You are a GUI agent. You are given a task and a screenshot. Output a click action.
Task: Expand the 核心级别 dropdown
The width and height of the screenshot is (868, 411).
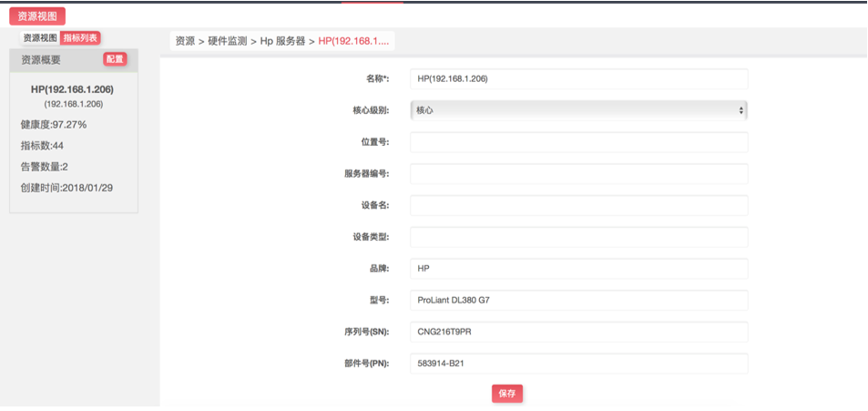tap(578, 110)
